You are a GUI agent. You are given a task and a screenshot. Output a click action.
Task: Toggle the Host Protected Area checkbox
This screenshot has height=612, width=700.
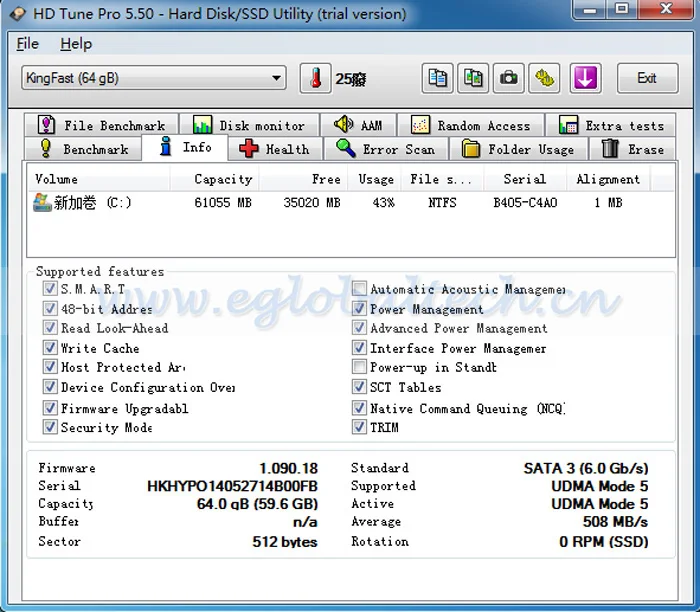(50, 367)
